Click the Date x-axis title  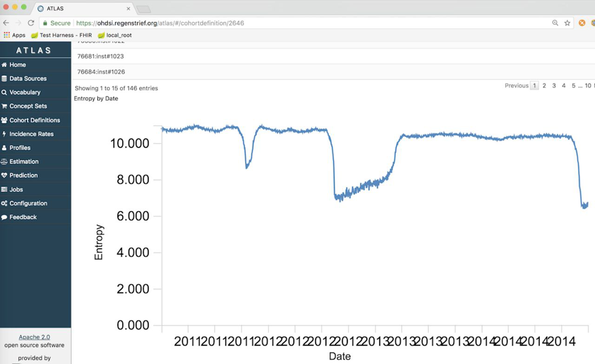point(340,357)
